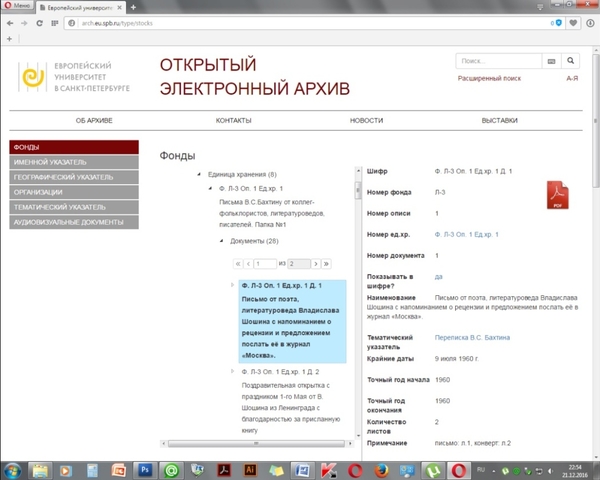Open the ОБ АРХИВЕ menu item
The width and height of the screenshot is (600, 480).
[x=94, y=120]
